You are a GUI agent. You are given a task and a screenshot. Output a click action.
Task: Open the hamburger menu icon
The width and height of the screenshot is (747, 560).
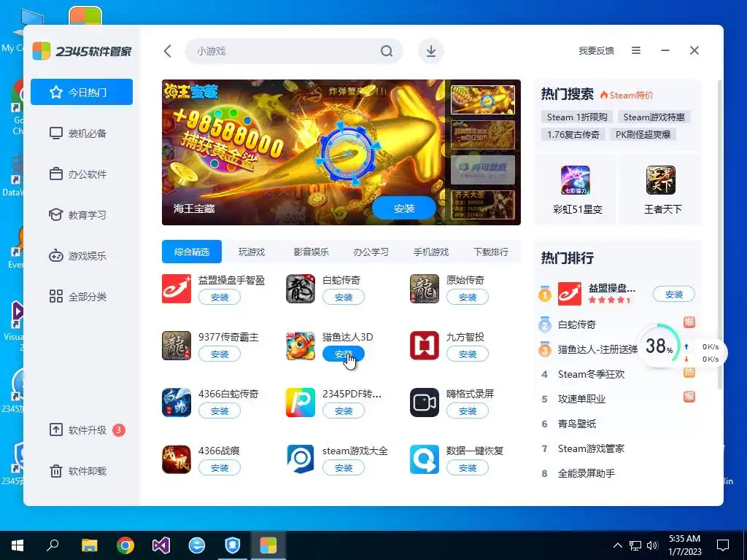coord(636,50)
